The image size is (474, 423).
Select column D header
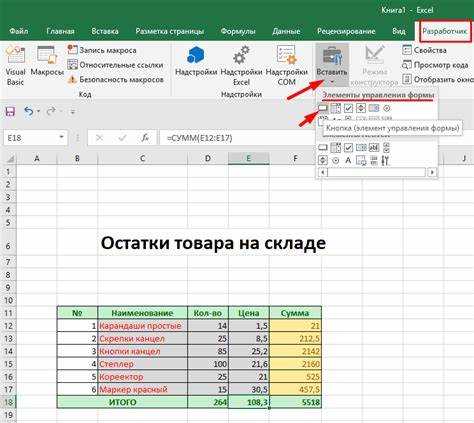pyautogui.click(x=208, y=158)
